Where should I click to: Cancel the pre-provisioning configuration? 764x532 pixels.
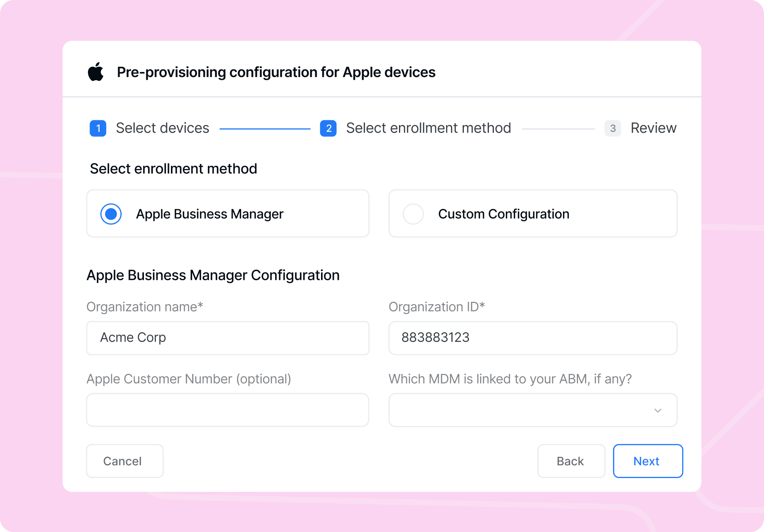(125, 461)
